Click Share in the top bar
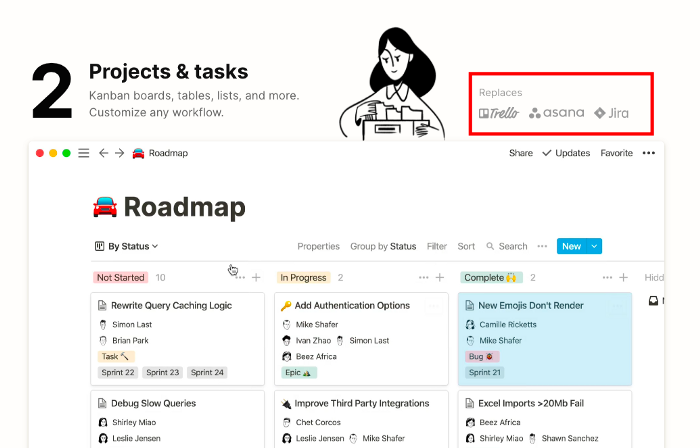The height and width of the screenshot is (448, 700). click(521, 153)
